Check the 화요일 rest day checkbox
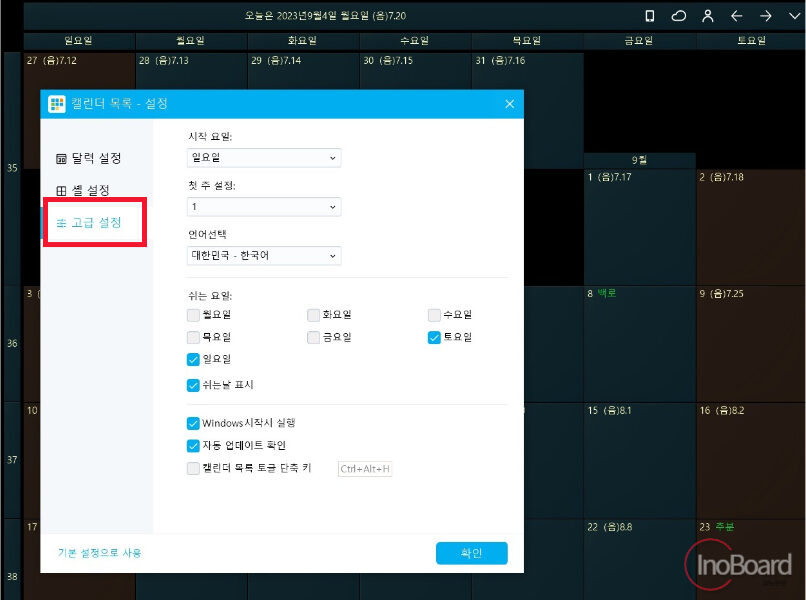The width and height of the screenshot is (806, 600). 314,315
